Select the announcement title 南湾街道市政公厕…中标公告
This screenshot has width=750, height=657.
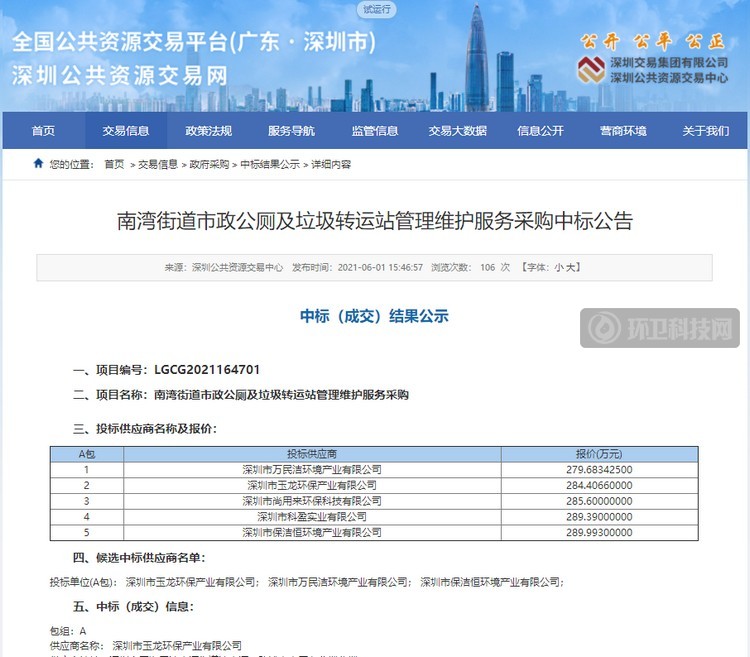[x=375, y=221]
